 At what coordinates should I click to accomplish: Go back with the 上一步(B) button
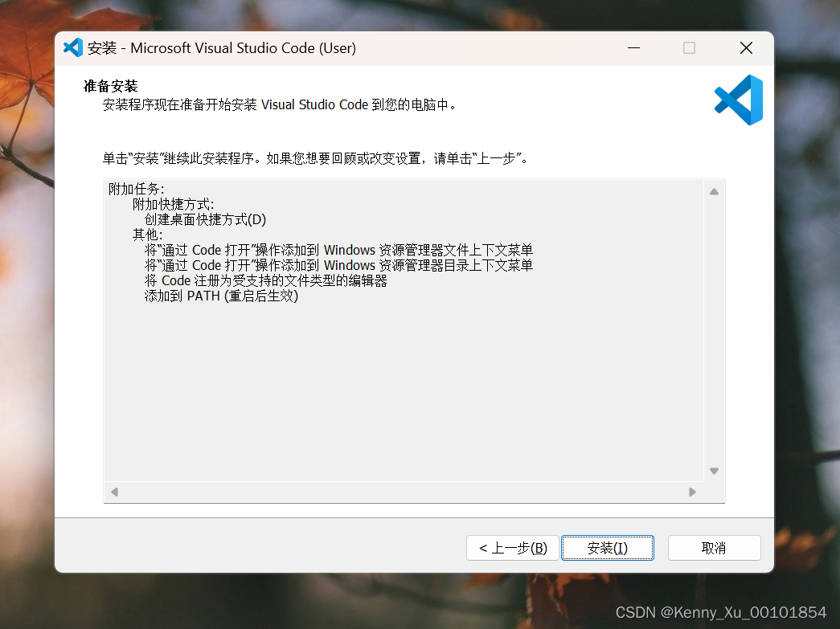pyautogui.click(x=513, y=548)
